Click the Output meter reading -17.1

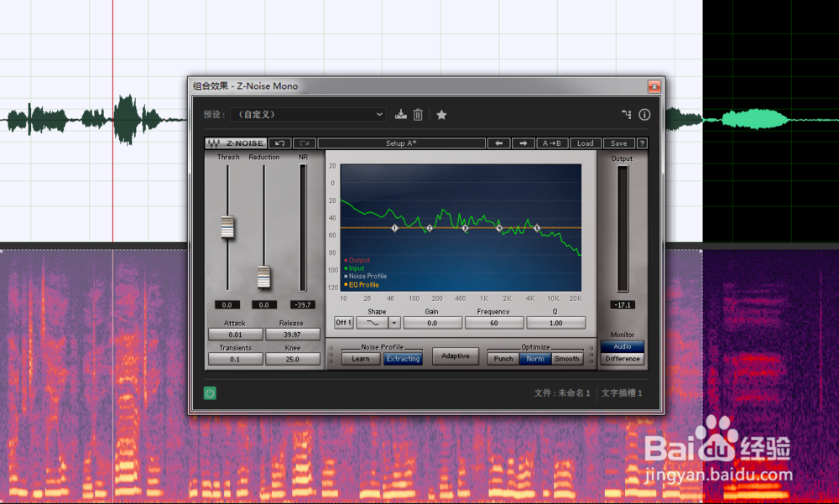pos(623,305)
